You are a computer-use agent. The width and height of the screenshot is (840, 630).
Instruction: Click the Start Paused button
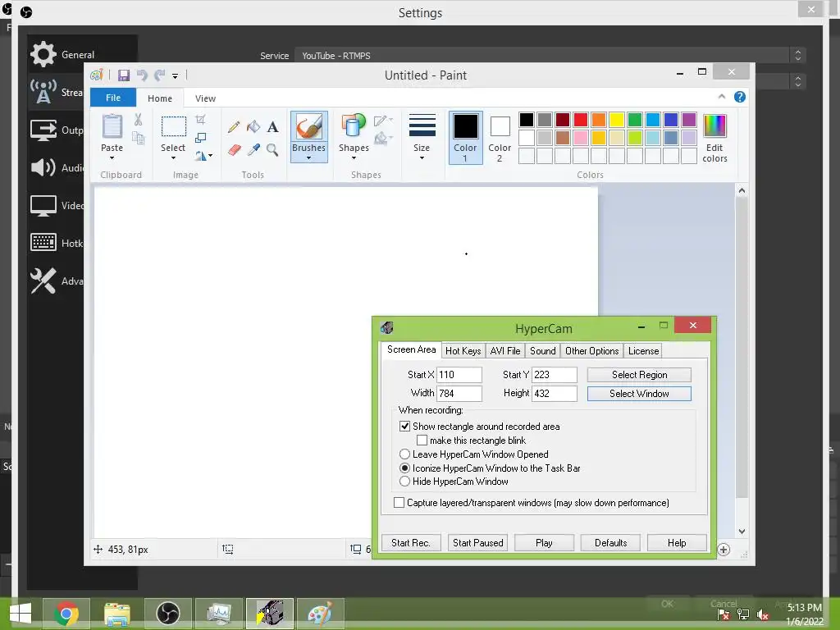pyautogui.click(x=478, y=543)
